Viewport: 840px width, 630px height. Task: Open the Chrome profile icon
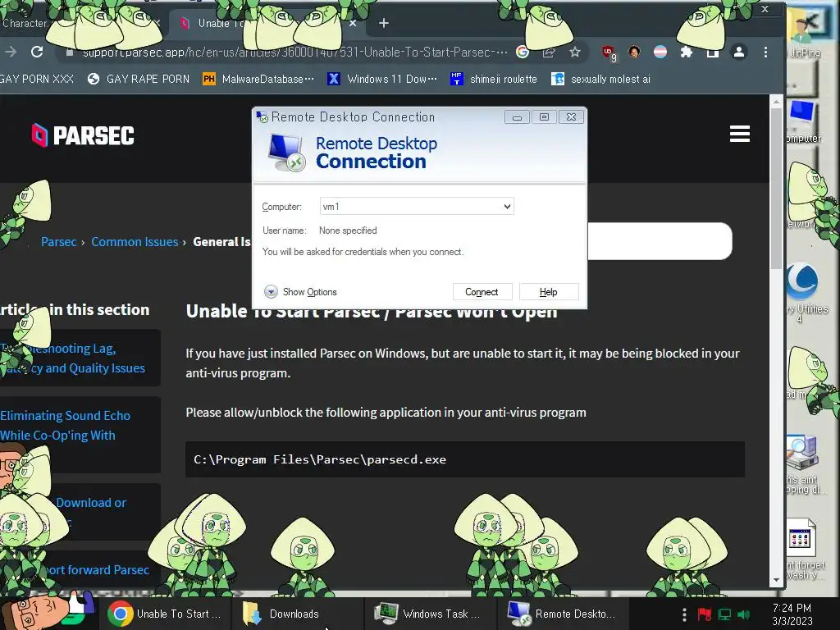tap(739, 52)
